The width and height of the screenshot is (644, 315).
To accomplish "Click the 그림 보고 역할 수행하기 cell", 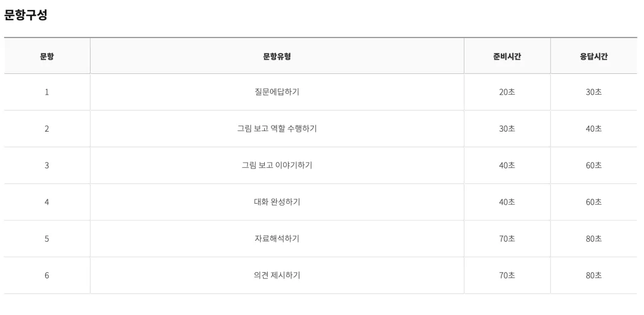I will (277, 129).
